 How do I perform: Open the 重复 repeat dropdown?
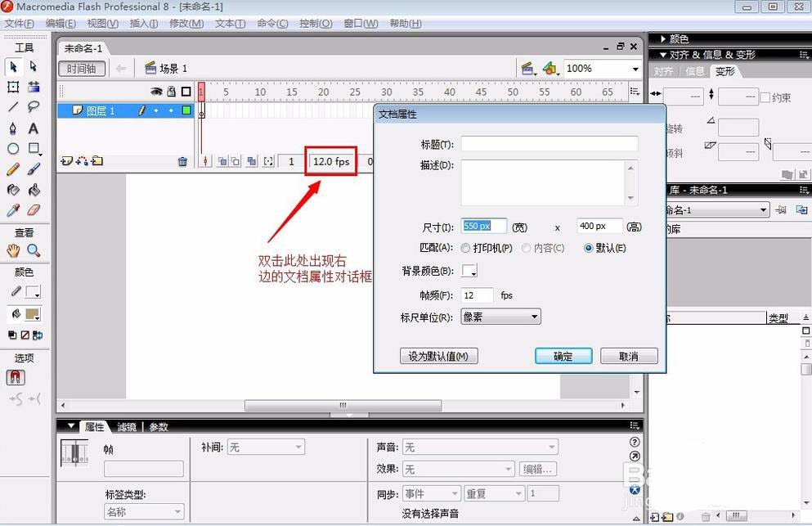[x=495, y=494]
